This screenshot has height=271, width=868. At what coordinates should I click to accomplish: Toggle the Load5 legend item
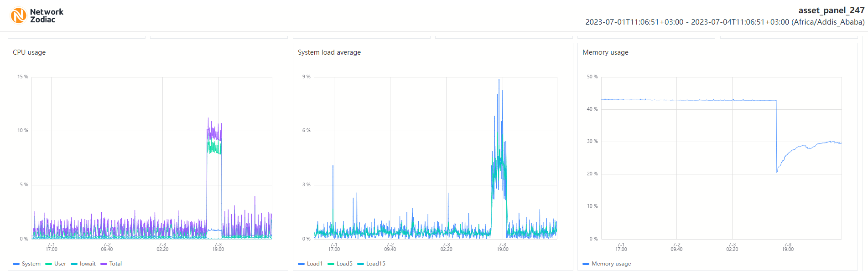(x=340, y=264)
